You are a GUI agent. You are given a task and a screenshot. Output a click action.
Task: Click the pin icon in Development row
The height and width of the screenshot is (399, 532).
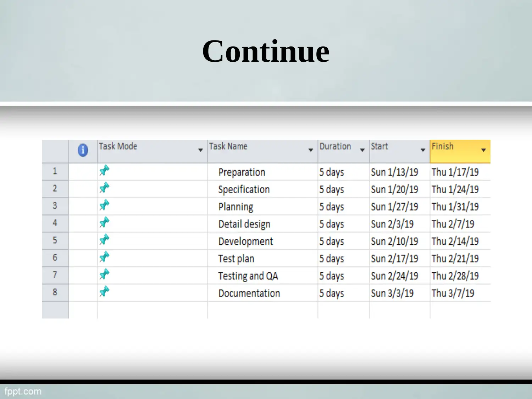pos(104,240)
